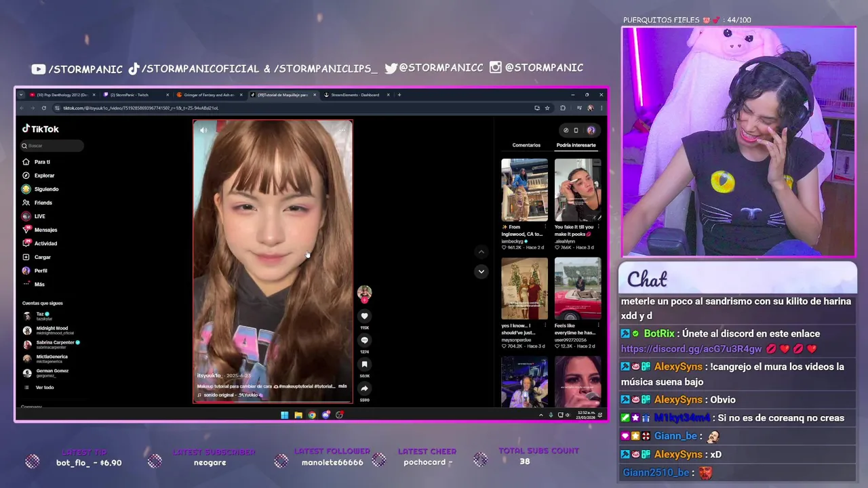This screenshot has width=868, height=488.
Task: Go to Para ti feed
Action: tap(37, 162)
